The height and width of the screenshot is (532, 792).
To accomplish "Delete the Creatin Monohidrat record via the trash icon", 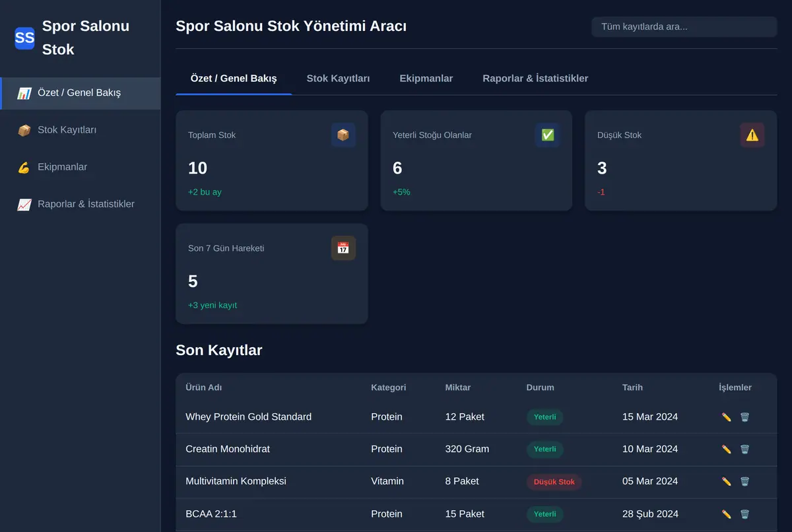I will [x=744, y=449].
